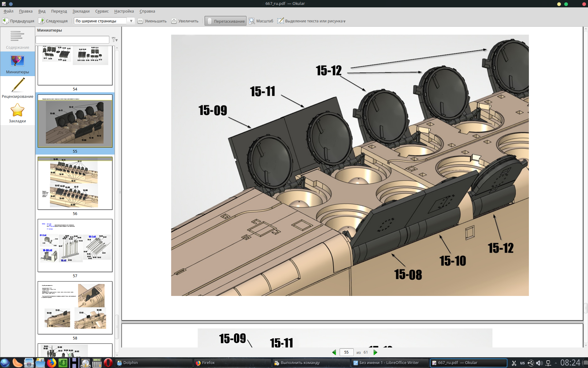Enable the Перетаскивание browse tool
The image size is (588, 368).
225,21
